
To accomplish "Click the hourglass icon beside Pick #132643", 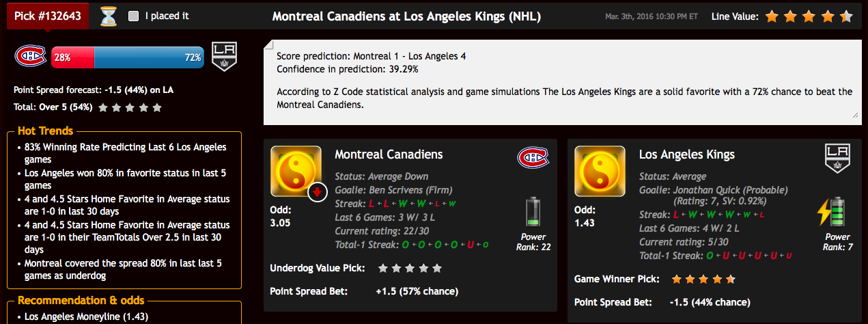I will tap(109, 16).
